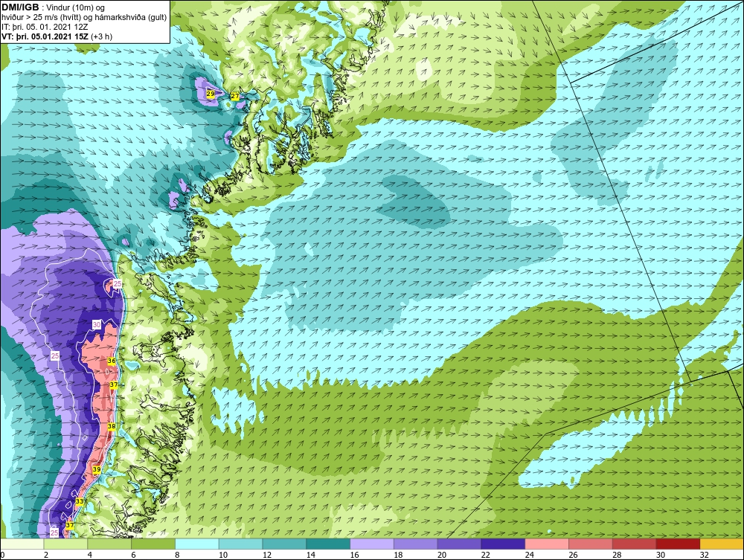Click the light green 2–4 m/s legend swatch
This screenshot has width=744, height=560.
(66, 544)
